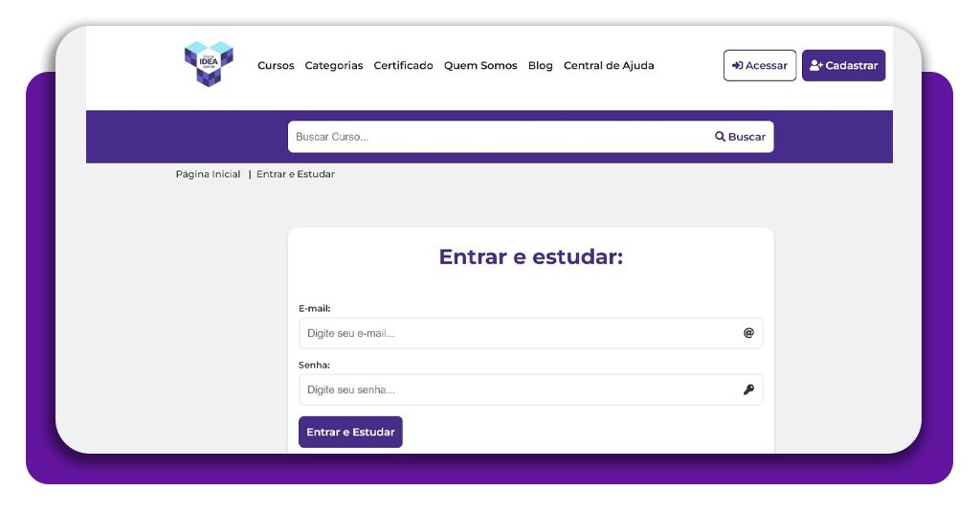Click the Buscar search button

[x=740, y=137]
